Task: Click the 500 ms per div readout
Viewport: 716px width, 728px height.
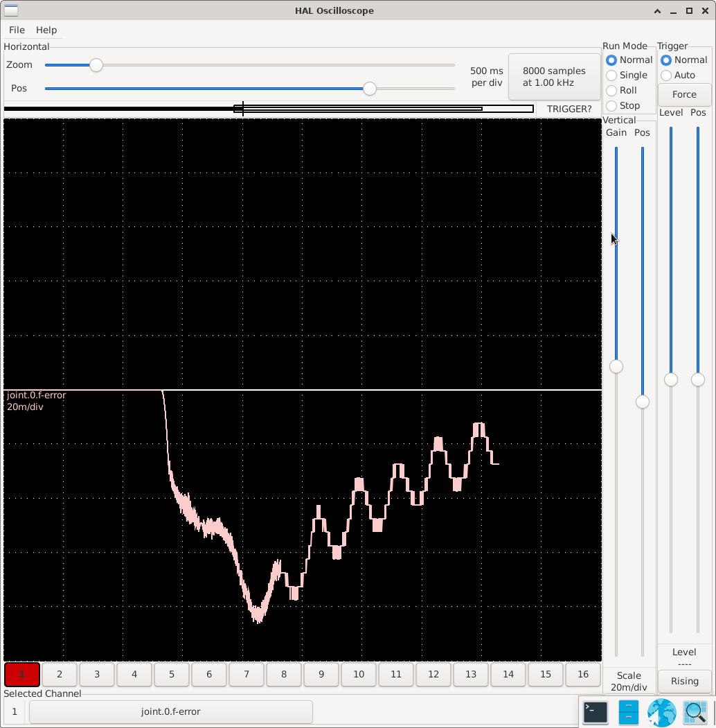Action: click(486, 77)
